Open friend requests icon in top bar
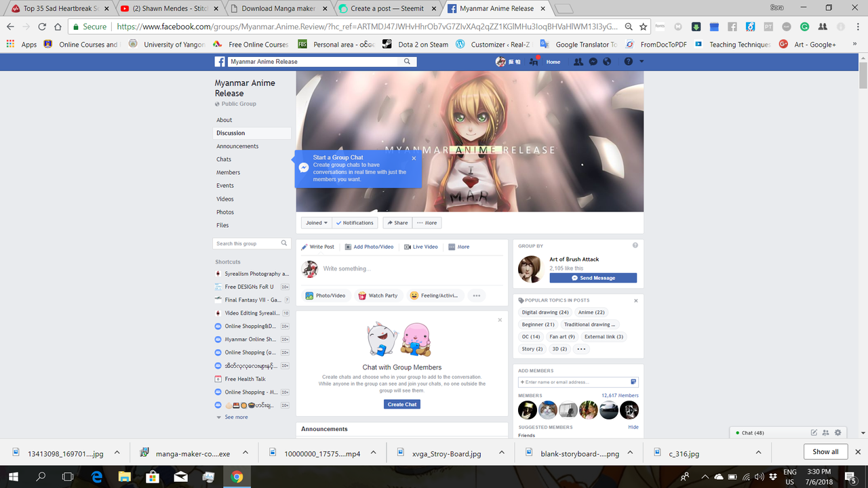Screen dimensions: 868x488 pos(578,62)
